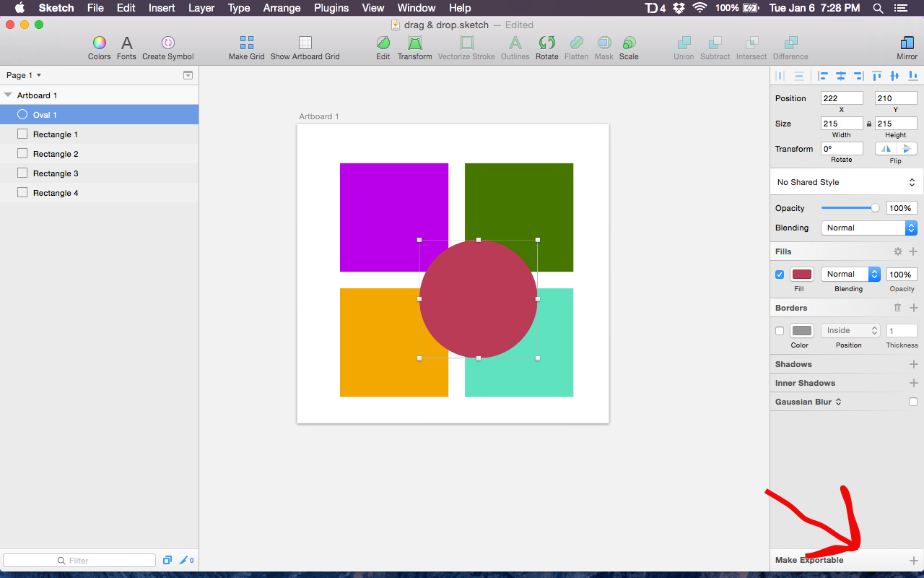
Task: Click Make Exportable plus button
Action: [913, 561]
